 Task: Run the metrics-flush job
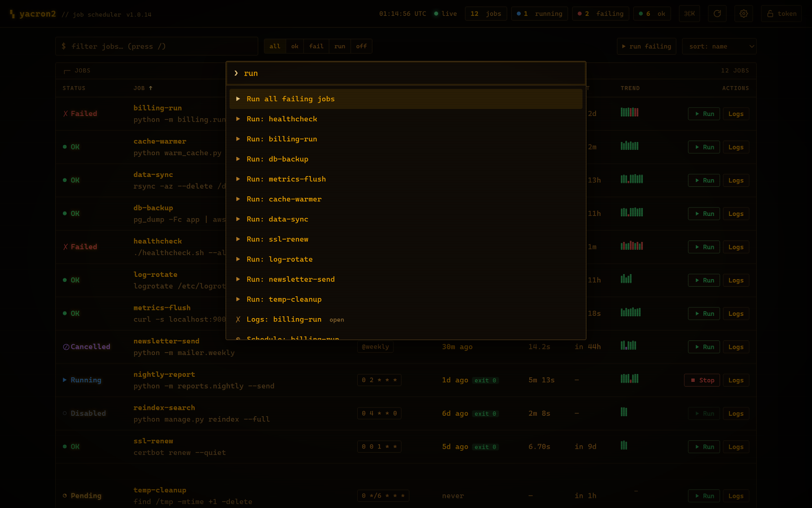704,314
